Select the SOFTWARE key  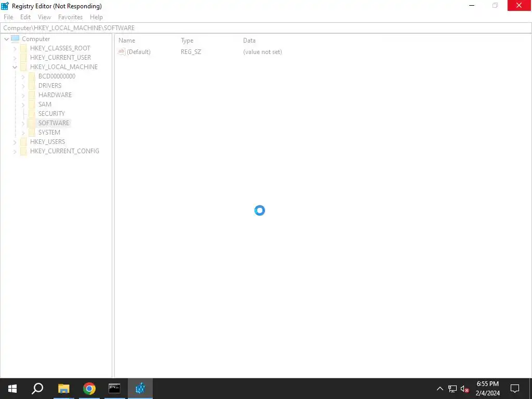pos(54,123)
